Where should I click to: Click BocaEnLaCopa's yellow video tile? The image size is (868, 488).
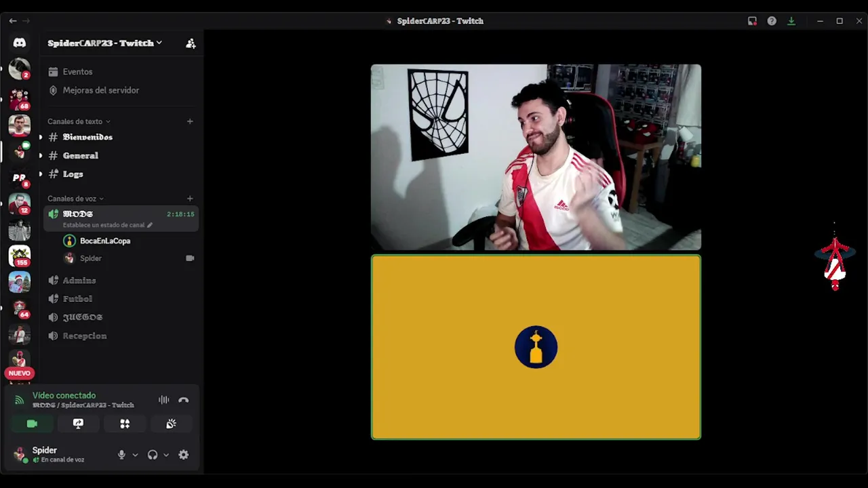(536, 347)
